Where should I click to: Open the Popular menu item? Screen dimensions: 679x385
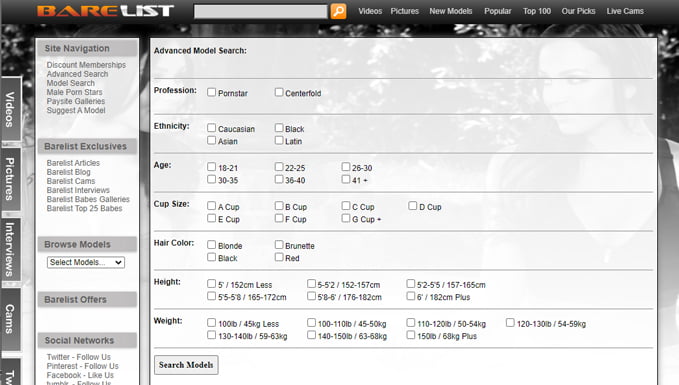498,11
